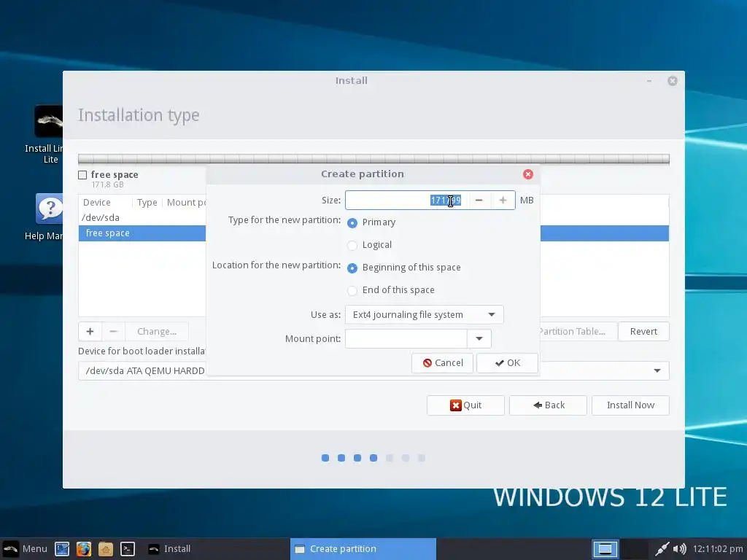Image resolution: width=747 pixels, height=560 pixels.
Task: Open Install Linux Lite desktop icon
Action: click(x=47, y=135)
